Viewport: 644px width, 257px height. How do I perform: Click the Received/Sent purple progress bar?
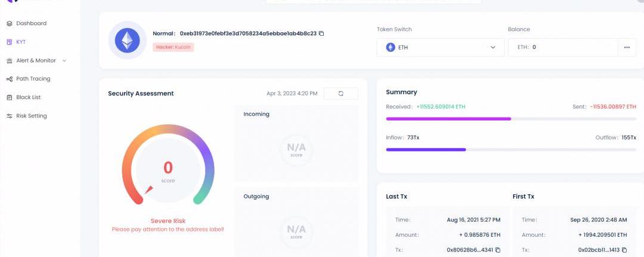click(511, 119)
